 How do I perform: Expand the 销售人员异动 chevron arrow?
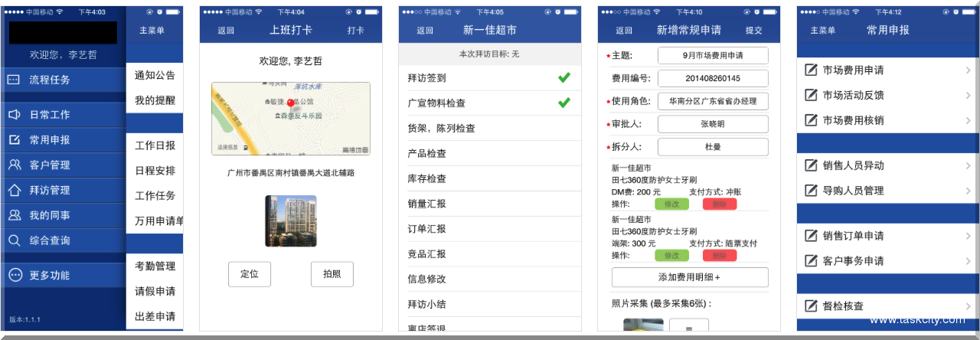[x=968, y=165]
